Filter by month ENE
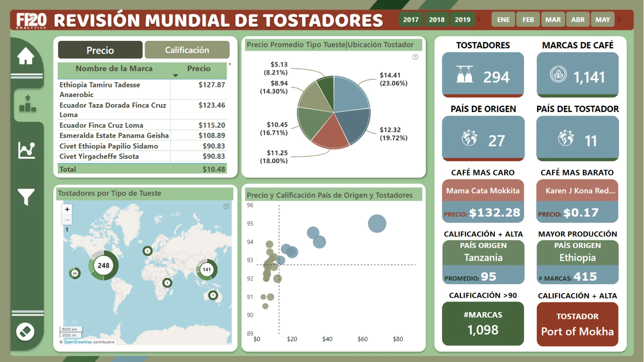 (x=503, y=19)
